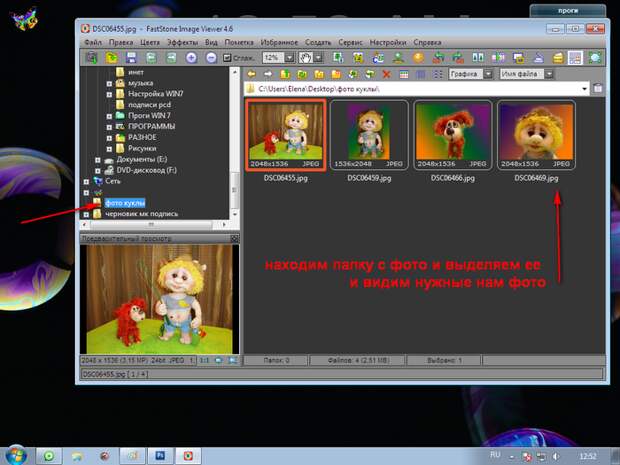Open the Избранное menu
Image resolution: width=620 pixels, height=465 pixels.
point(279,42)
